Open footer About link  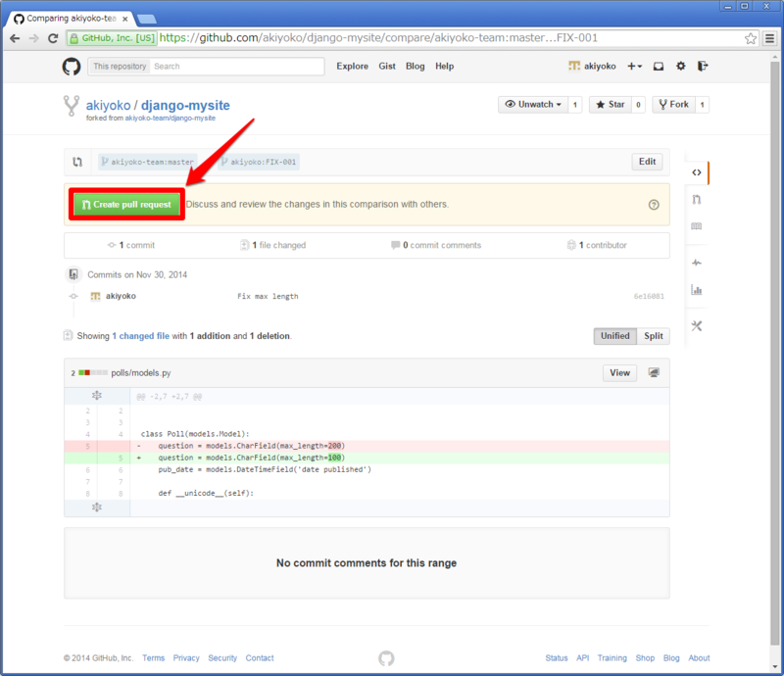699,658
